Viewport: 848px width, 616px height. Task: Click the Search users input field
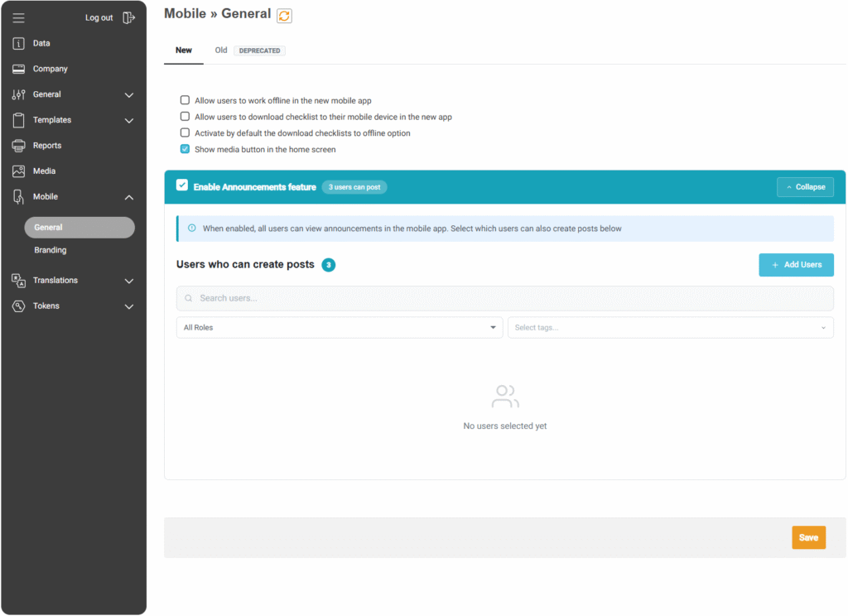504,298
